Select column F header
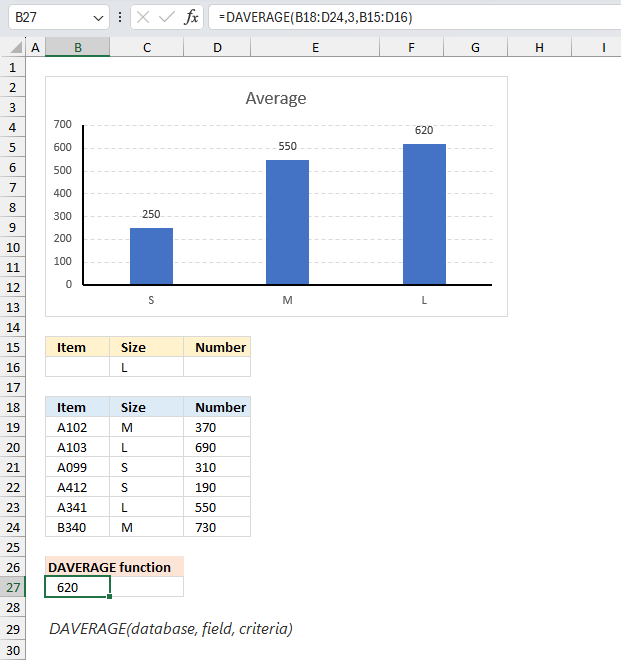The height and width of the screenshot is (660, 621). 411,47
